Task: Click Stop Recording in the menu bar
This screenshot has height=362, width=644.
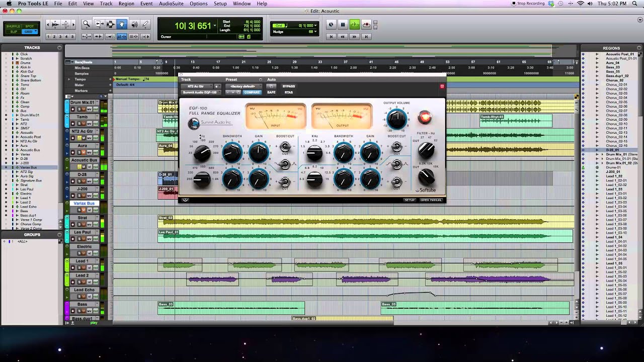Action: pos(528,4)
